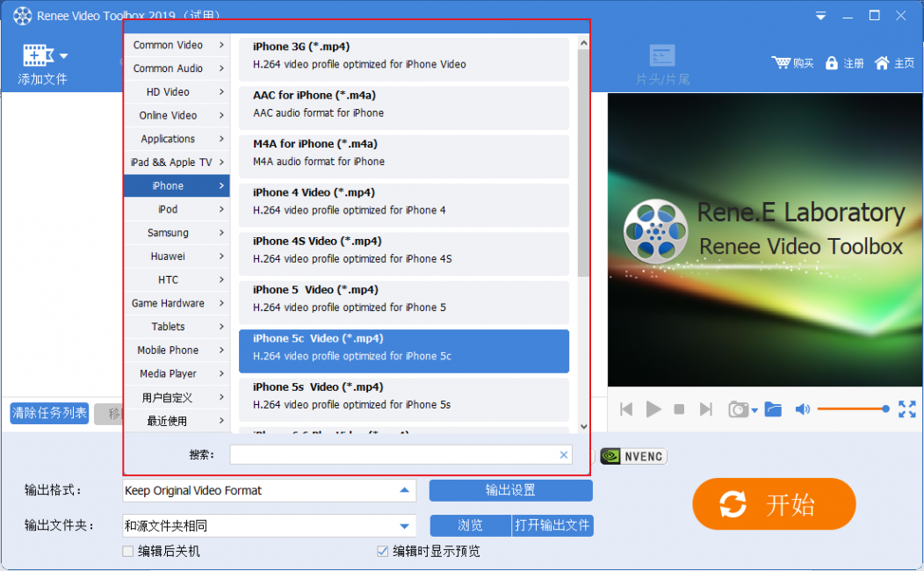Click the format list scroll up arrow

coord(583,43)
